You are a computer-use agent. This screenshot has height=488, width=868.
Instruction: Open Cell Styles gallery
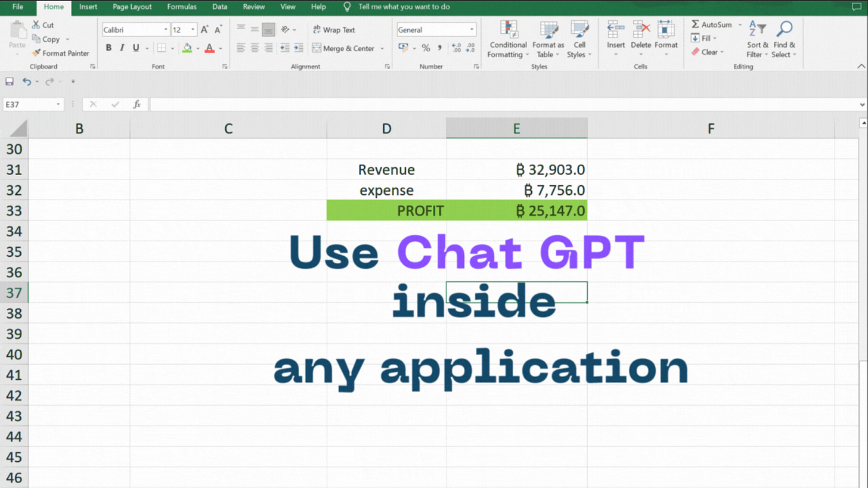click(x=579, y=39)
